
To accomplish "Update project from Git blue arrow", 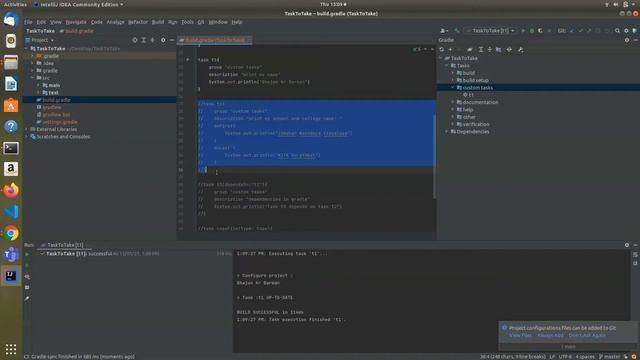I will [x=572, y=31].
